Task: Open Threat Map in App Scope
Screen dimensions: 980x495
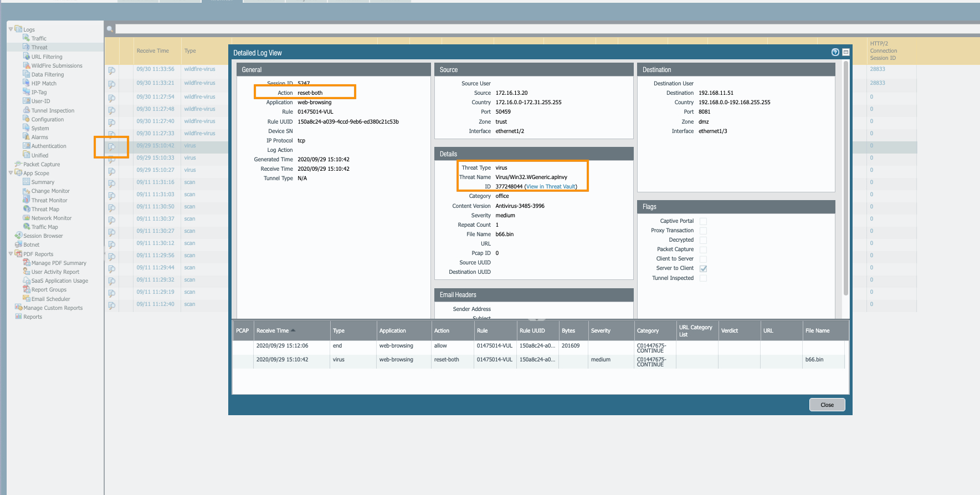Action: coord(45,209)
